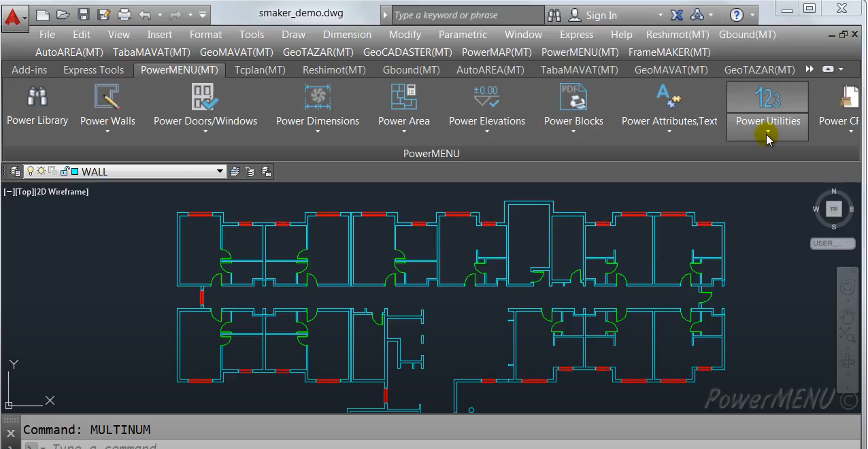
Task: Open the Layer Properties Manager icon
Action: [x=14, y=171]
